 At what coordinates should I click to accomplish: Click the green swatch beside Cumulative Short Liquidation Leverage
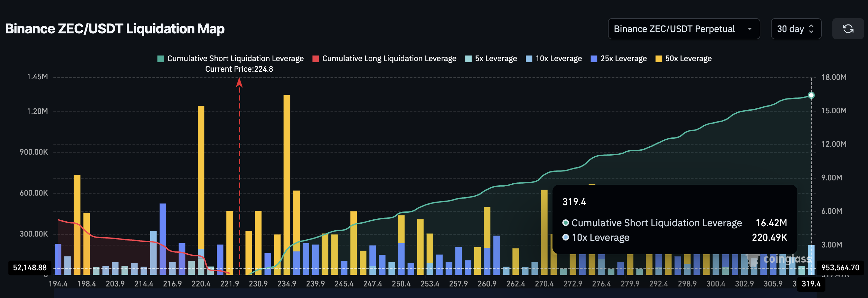pyautogui.click(x=160, y=58)
